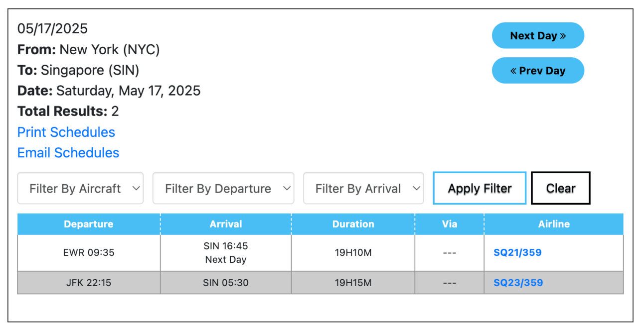Select the JFK 22:15 departure cell

tap(89, 283)
